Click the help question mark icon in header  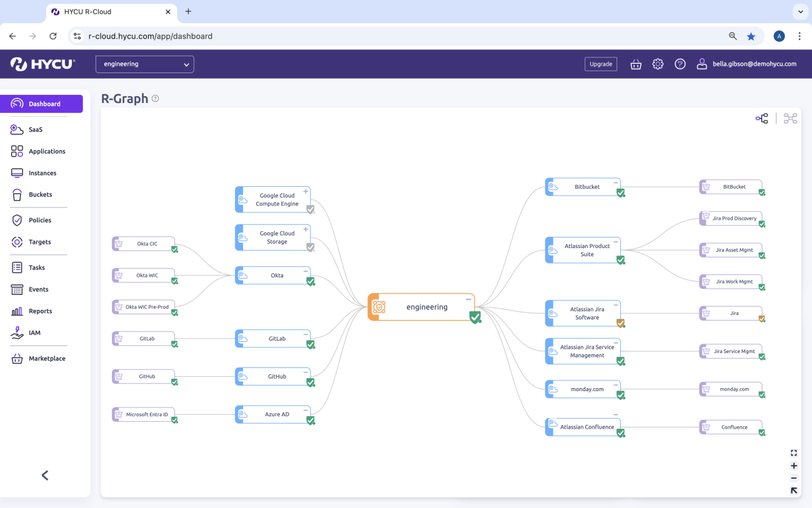(x=680, y=64)
